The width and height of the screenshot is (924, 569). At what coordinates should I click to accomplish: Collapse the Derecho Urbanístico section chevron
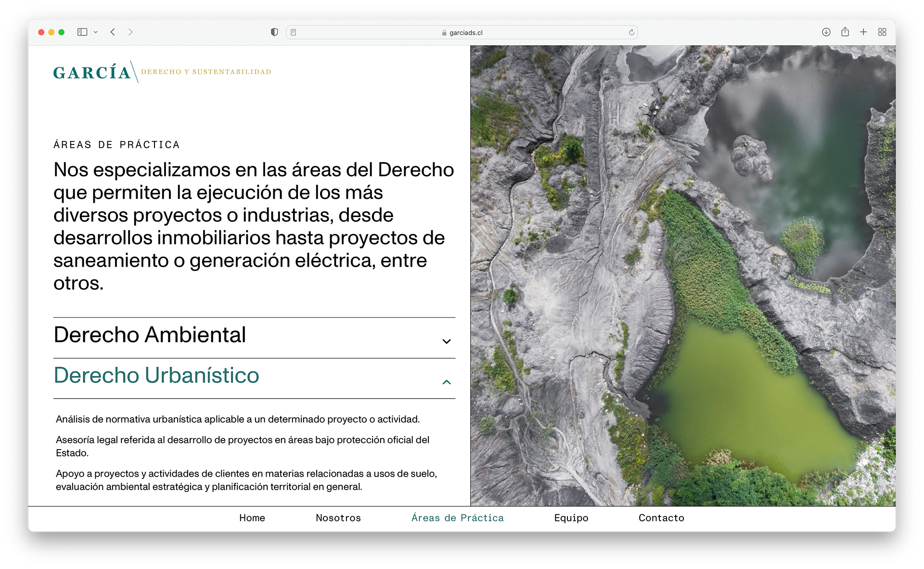[447, 382]
